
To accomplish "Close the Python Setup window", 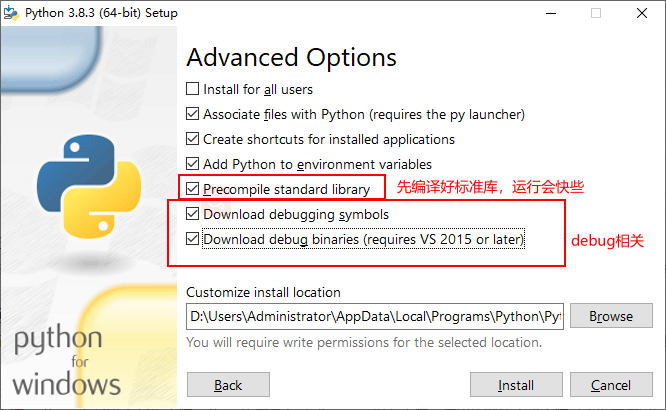I will 642,13.
